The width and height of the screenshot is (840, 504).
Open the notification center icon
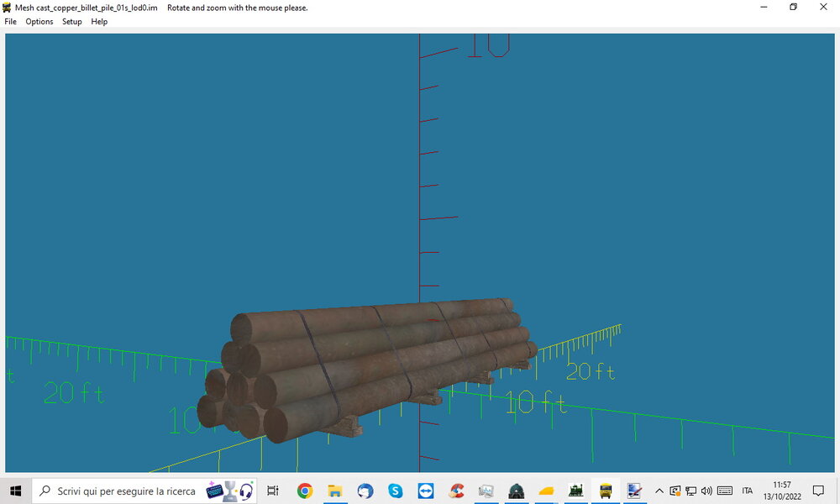click(x=818, y=491)
